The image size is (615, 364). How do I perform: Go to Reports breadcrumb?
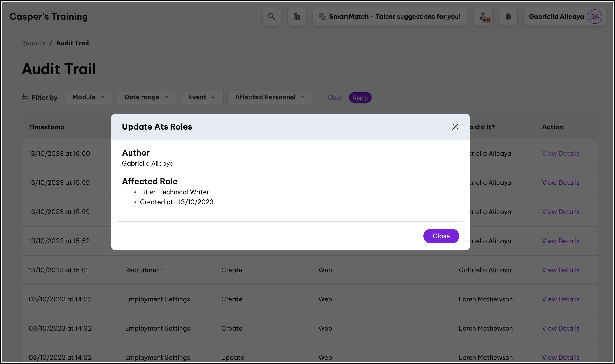coord(33,43)
